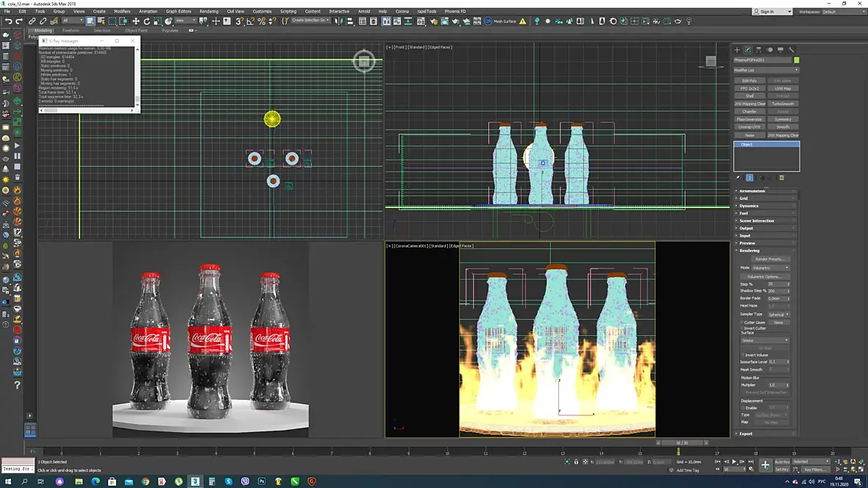Click the Render Presets button

769,259
